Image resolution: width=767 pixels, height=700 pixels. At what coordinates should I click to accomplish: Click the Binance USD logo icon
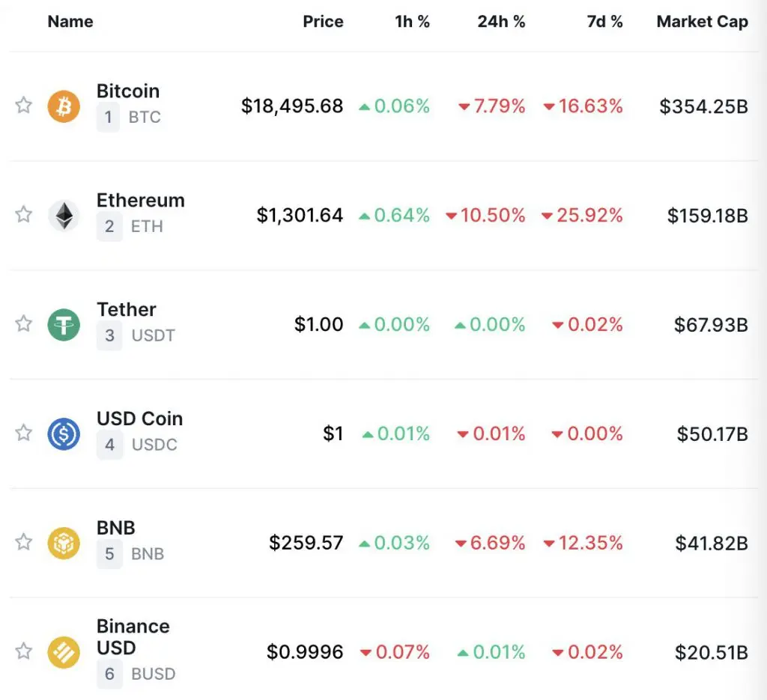tap(64, 652)
